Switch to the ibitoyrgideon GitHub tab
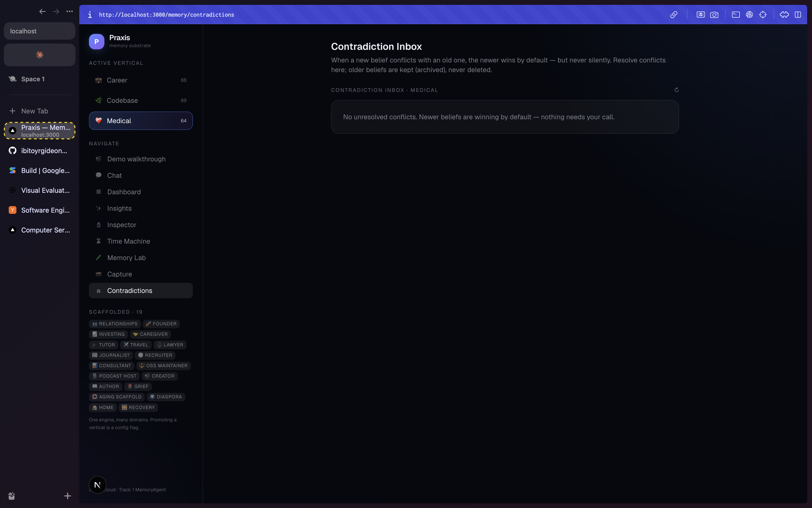Viewport: 812px width, 508px height. (40, 150)
